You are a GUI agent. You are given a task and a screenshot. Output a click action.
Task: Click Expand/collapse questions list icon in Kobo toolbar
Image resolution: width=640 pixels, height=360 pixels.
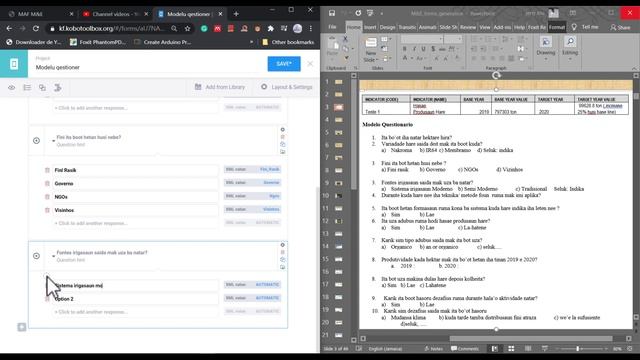point(27,87)
